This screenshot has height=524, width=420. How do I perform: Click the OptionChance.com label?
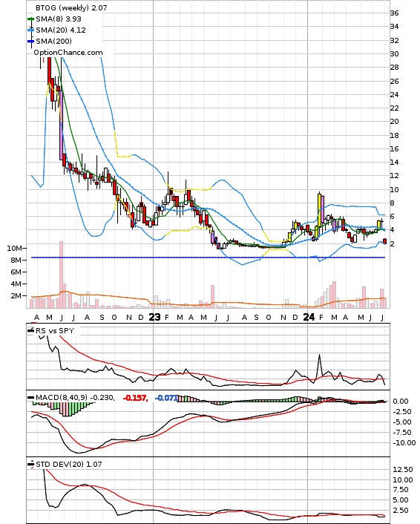(68, 53)
